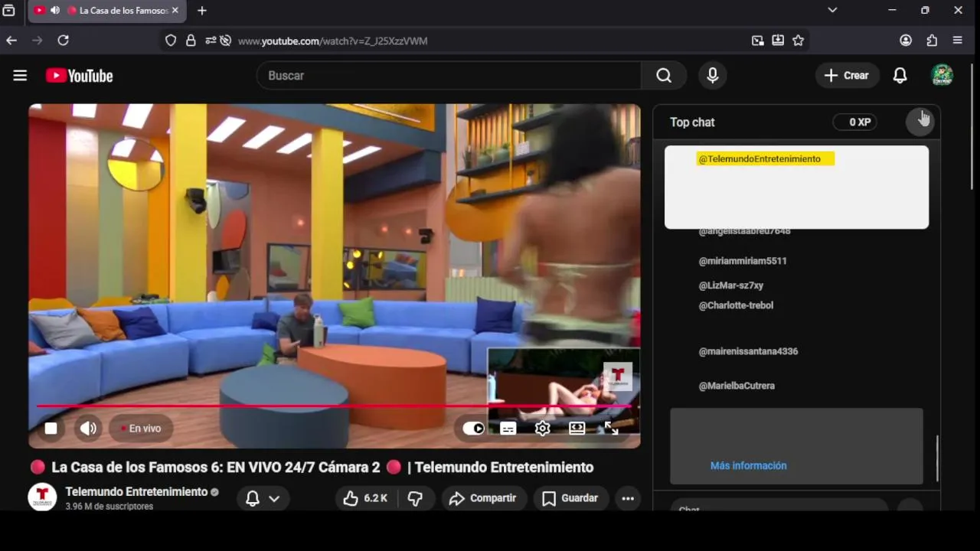The width and height of the screenshot is (980, 551).
Task: Open the browser application menu
Action: [x=958, y=41]
